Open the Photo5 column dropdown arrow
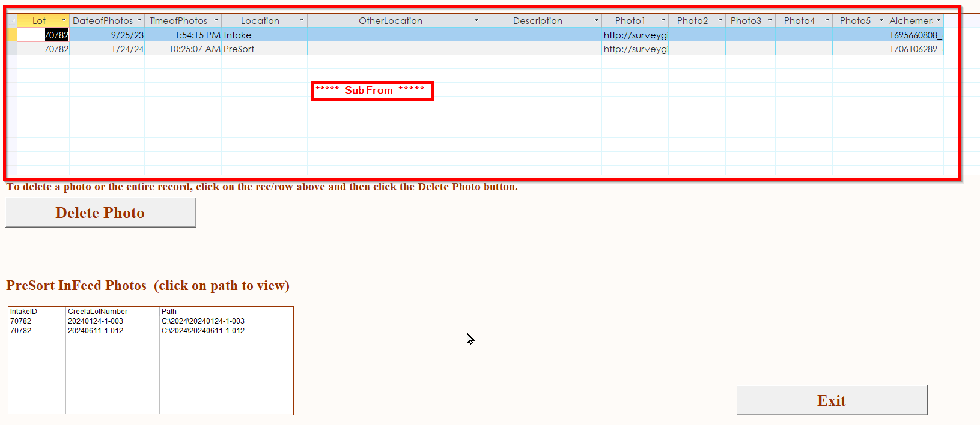This screenshot has height=425, width=980. coord(882,20)
